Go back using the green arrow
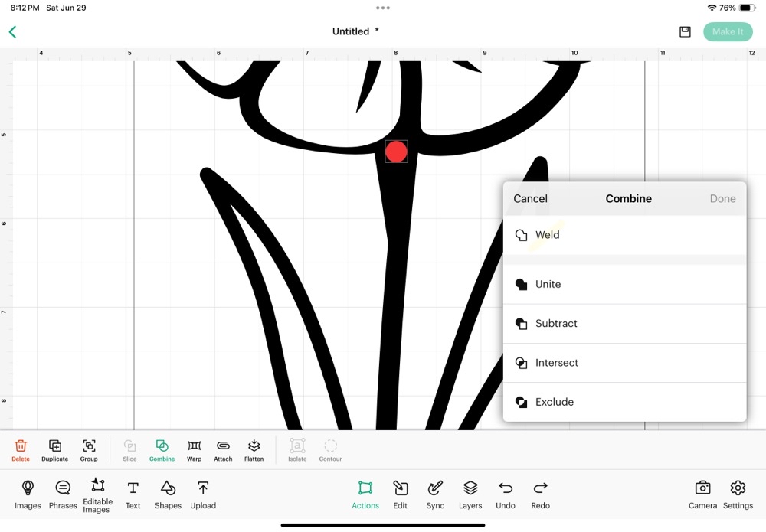 pyautogui.click(x=13, y=32)
